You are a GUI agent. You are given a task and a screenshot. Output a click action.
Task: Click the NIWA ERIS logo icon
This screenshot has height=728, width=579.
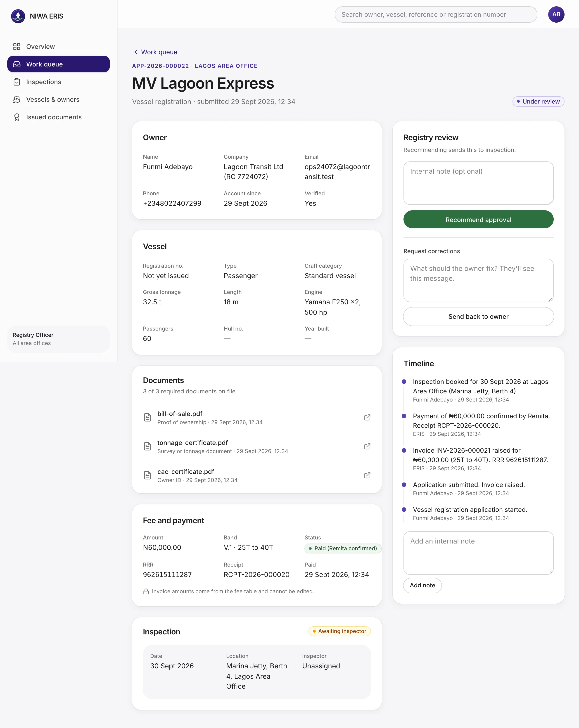[x=18, y=16]
